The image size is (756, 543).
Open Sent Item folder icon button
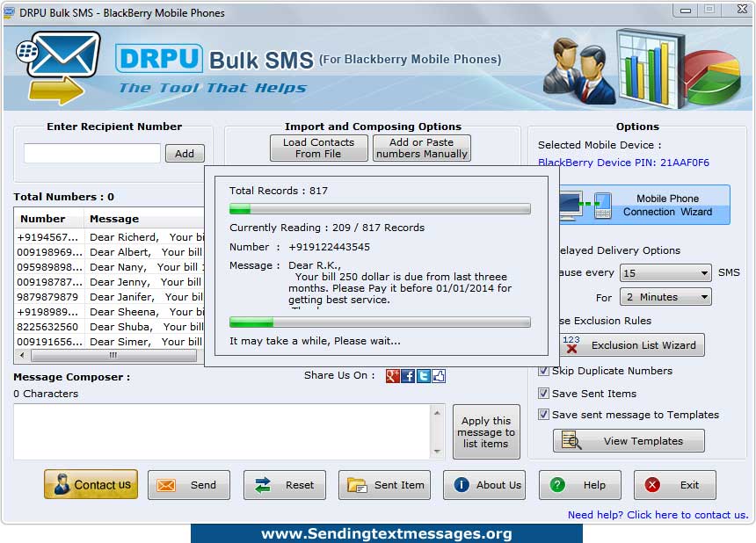pos(384,484)
